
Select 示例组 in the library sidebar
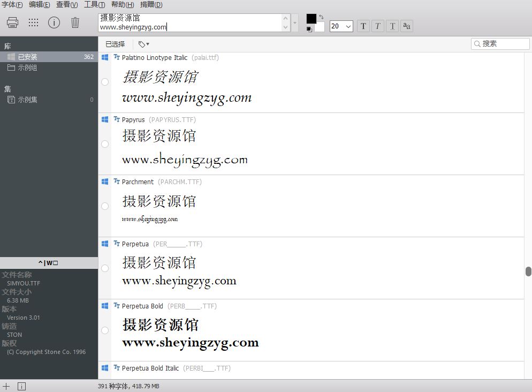pos(27,68)
